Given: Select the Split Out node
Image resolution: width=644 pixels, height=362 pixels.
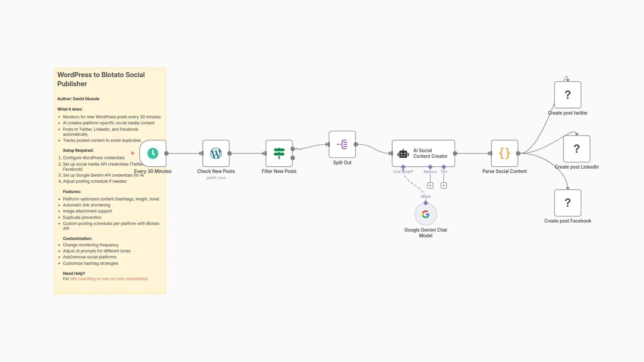Looking at the screenshot, I should point(342,144).
